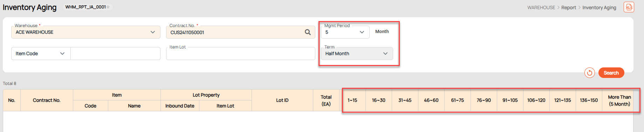
Task: Open the Term Half Month dropdown
Action: [357, 53]
